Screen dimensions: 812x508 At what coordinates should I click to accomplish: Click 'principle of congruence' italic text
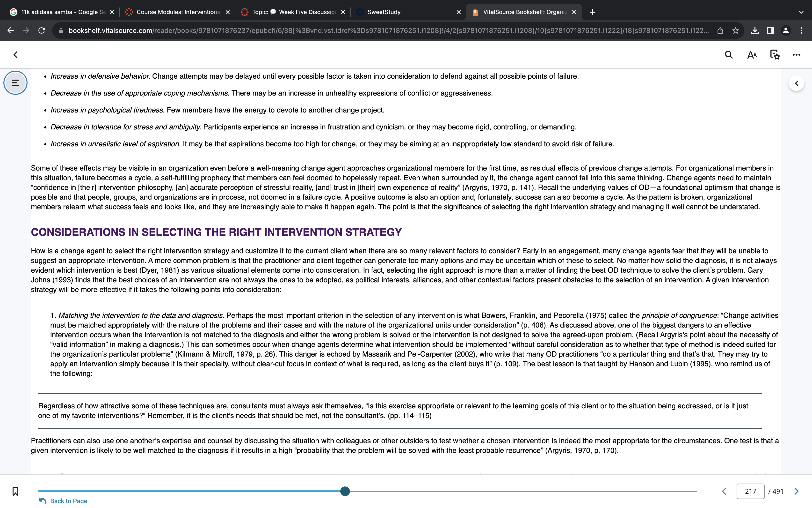point(680,315)
